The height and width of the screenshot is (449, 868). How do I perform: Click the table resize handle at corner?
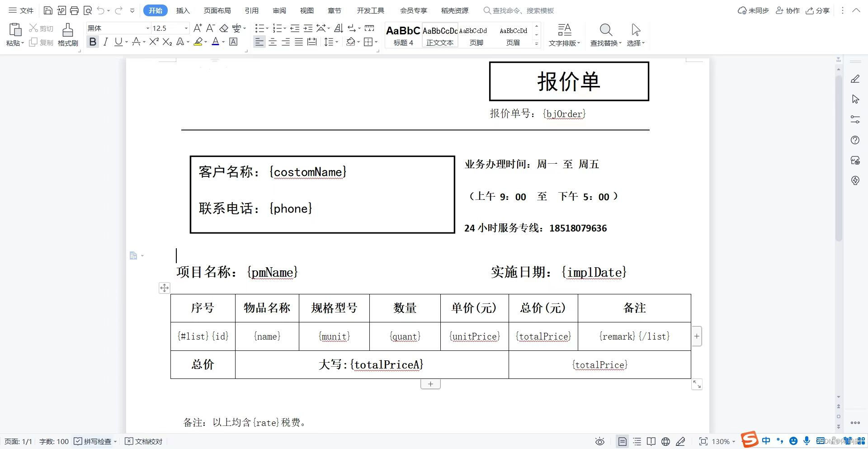pos(697,384)
